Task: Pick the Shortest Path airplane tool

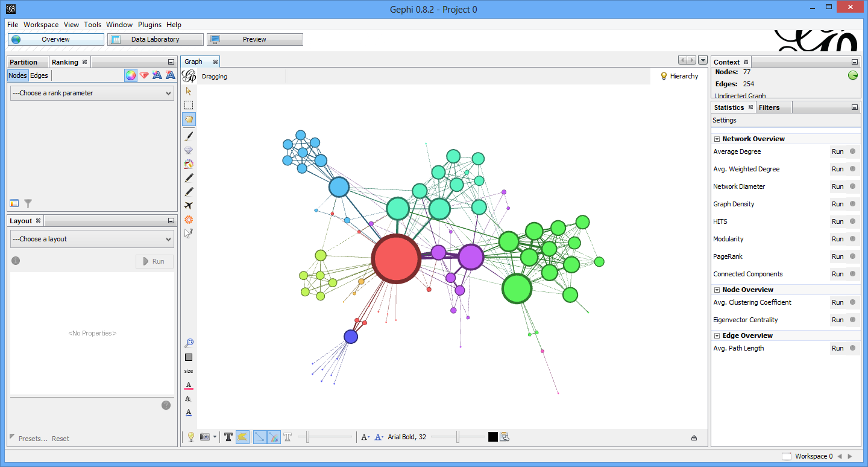Action: (189, 206)
